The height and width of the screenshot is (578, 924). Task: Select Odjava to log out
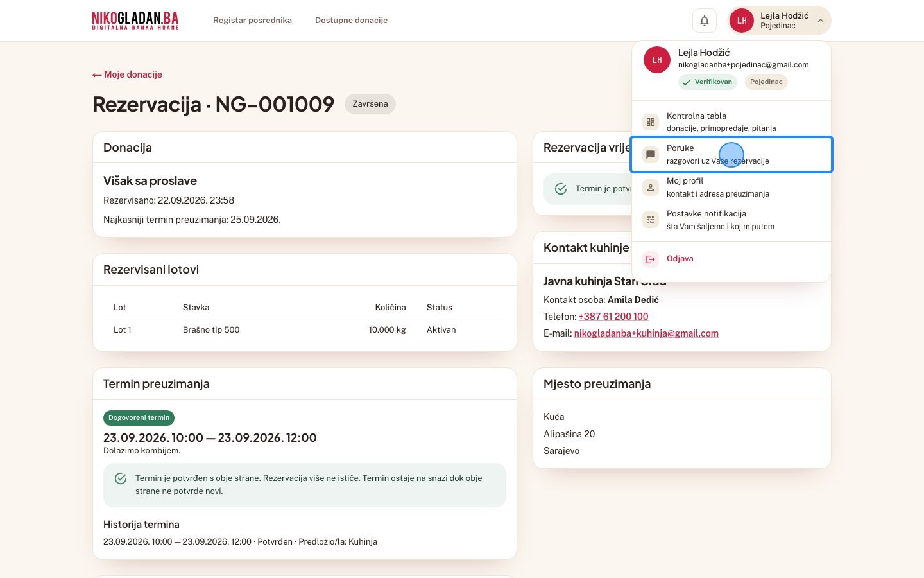[732, 259]
